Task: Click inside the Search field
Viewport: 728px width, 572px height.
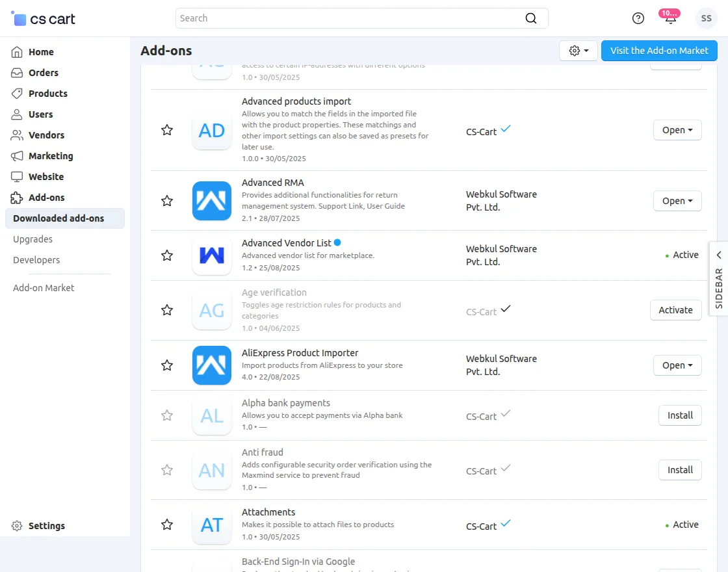Action: pos(325,18)
